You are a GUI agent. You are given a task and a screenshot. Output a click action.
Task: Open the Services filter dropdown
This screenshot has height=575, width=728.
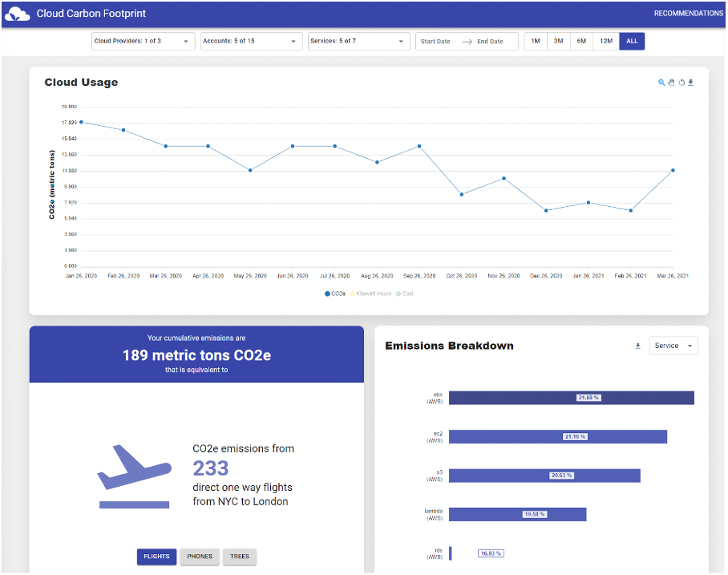coord(358,42)
